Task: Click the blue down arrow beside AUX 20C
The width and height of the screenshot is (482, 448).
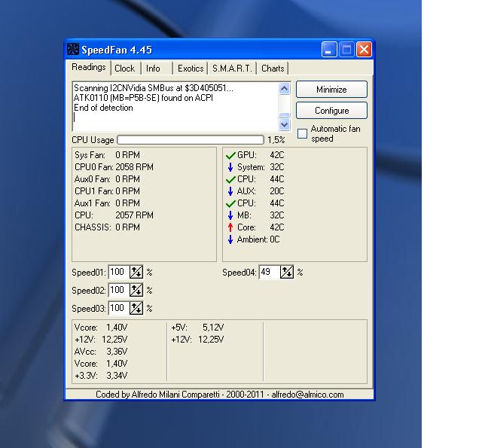Action: (x=230, y=191)
